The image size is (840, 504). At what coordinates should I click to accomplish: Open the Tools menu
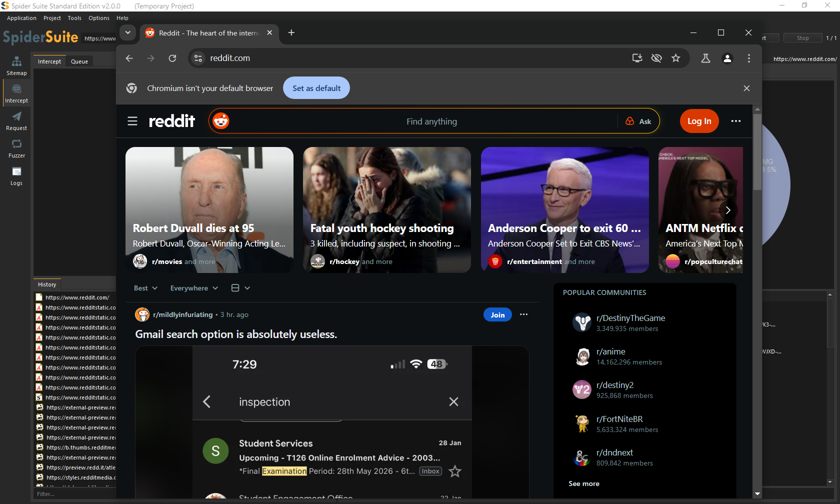[x=74, y=18]
